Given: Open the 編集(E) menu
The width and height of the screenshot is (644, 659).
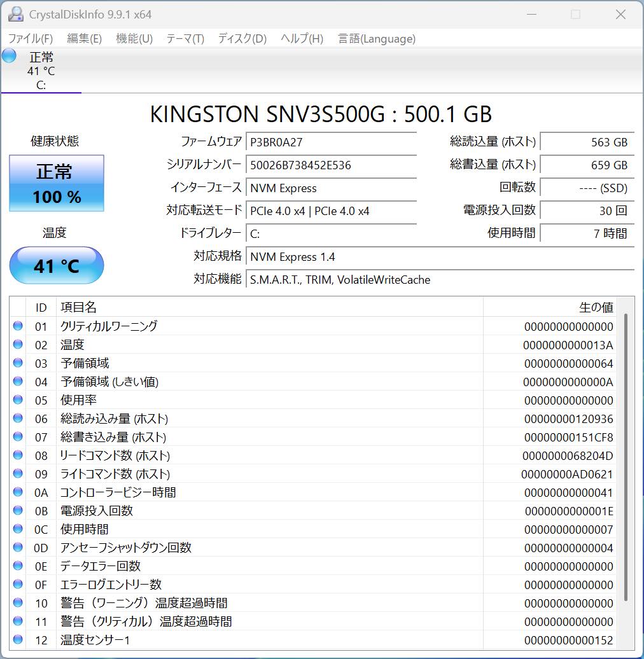Looking at the screenshot, I should pos(85,39).
